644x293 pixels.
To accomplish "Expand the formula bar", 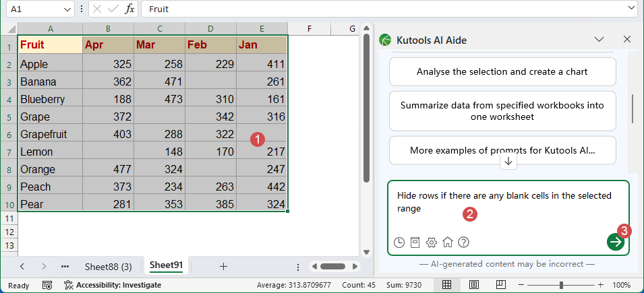I will coord(631,9).
